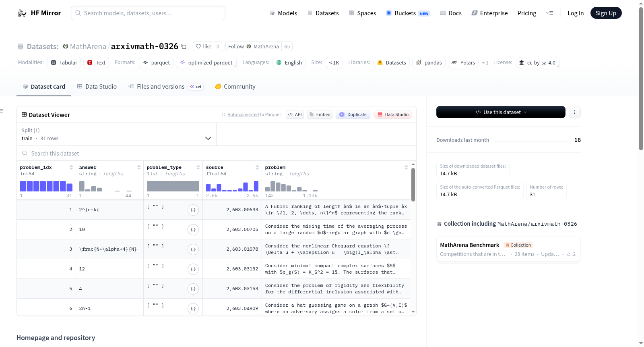Click the problem lengths histogram
This screenshot has width=644, height=347.
[291, 186]
